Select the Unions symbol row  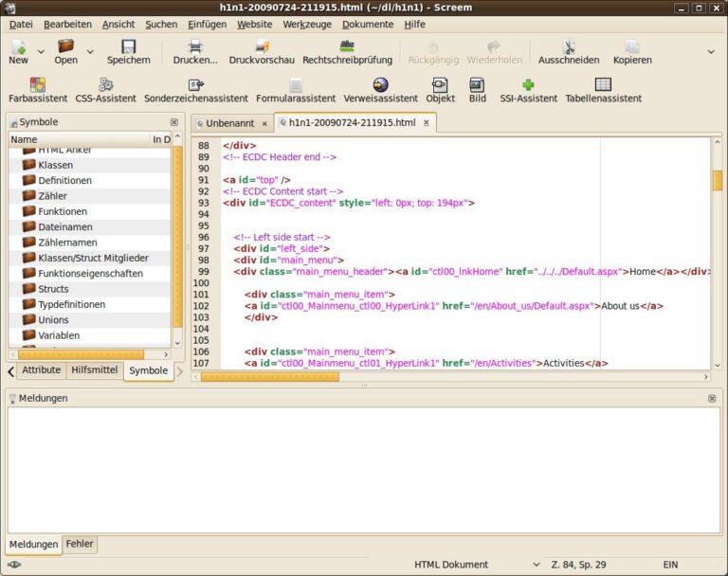(90, 320)
